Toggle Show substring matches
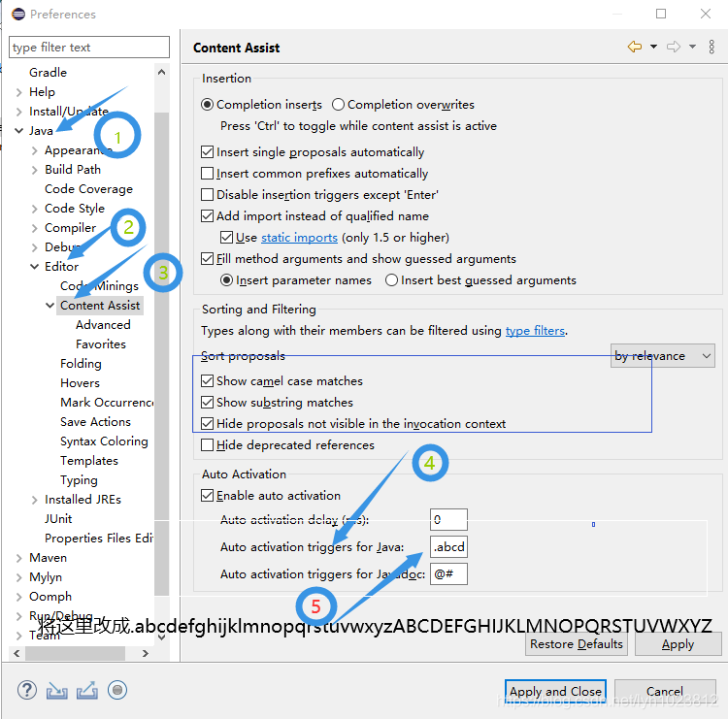Screen dimensions: 728x719 207,403
